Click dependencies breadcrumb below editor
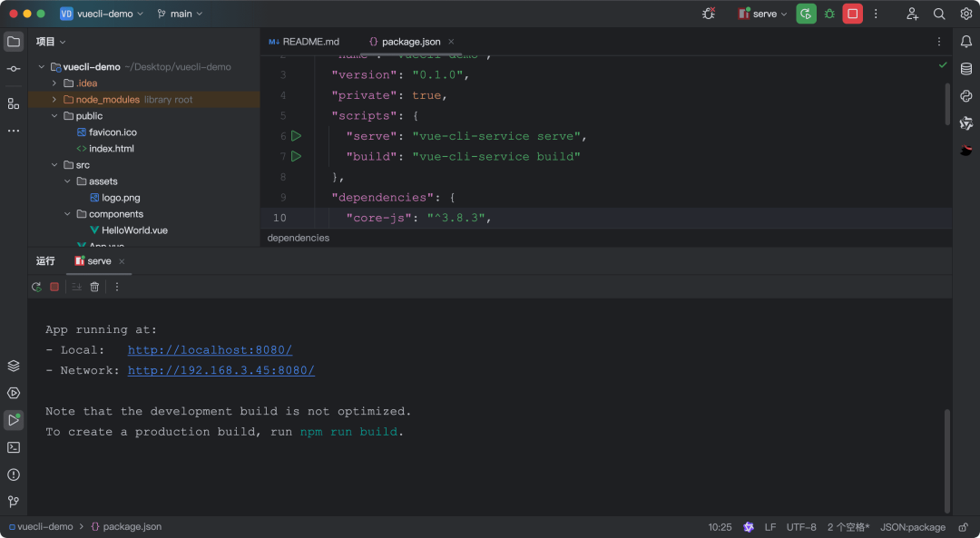The width and height of the screenshot is (980, 538). [299, 238]
